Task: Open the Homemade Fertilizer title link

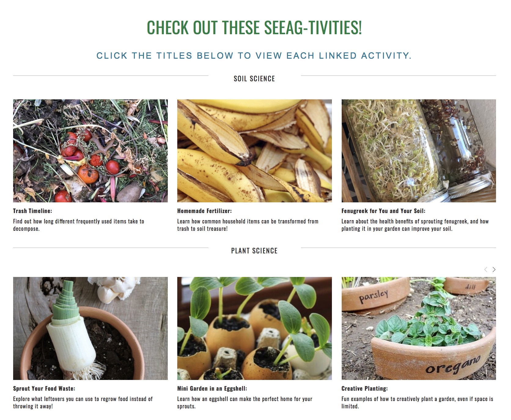Action: click(x=204, y=211)
